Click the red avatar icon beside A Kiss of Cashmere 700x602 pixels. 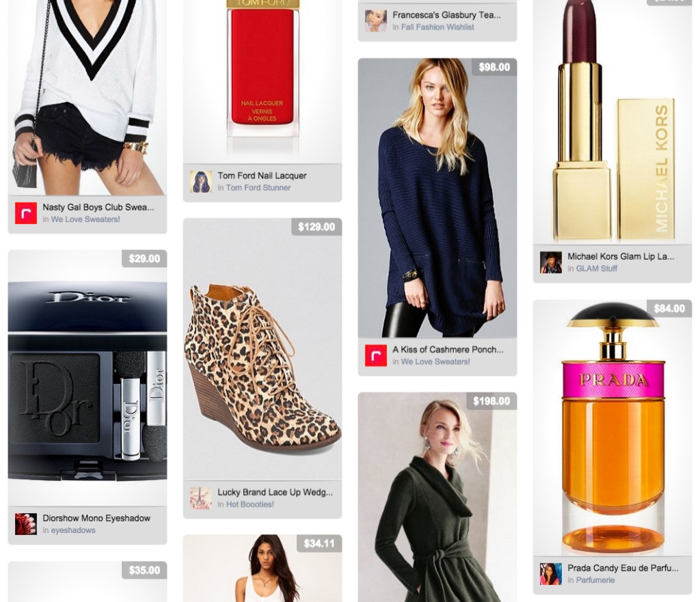(x=376, y=356)
